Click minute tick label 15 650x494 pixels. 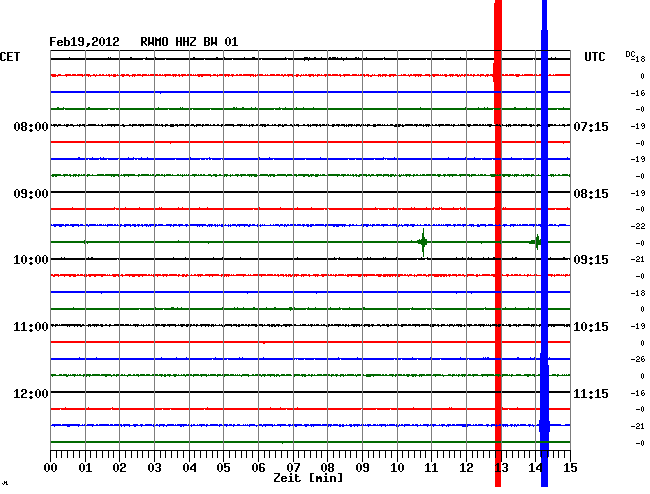[x=570, y=468]
